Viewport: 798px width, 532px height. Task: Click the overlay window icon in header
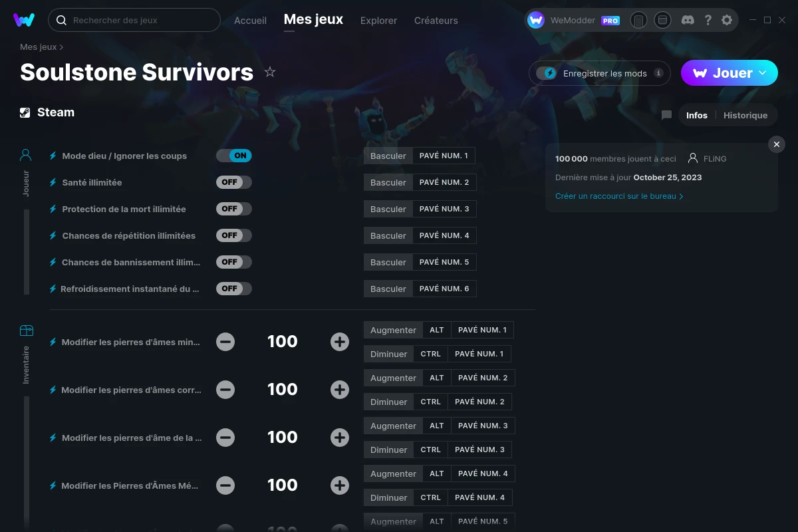pos(662,20)
